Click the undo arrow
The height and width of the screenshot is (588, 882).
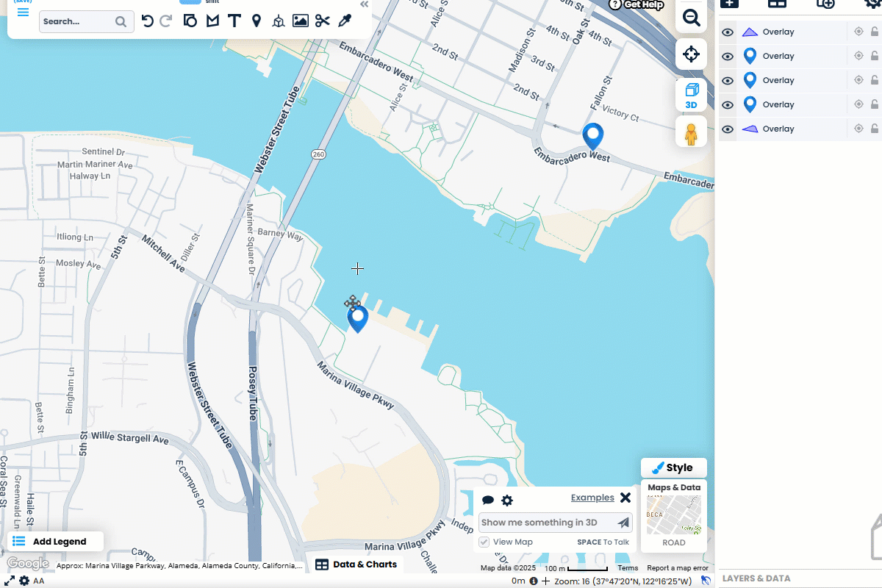[x=147, y=21]
